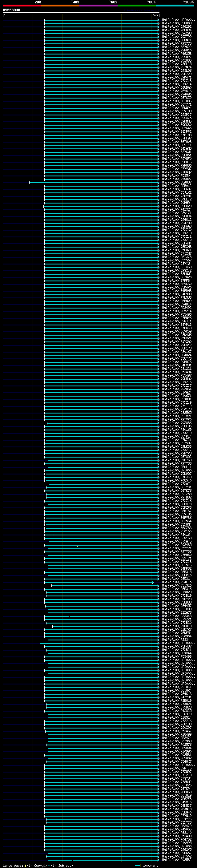This screenshot has width=197, height=868.
Task: Click the cyan ~100% identity legend segment
Action: point(175,6)
